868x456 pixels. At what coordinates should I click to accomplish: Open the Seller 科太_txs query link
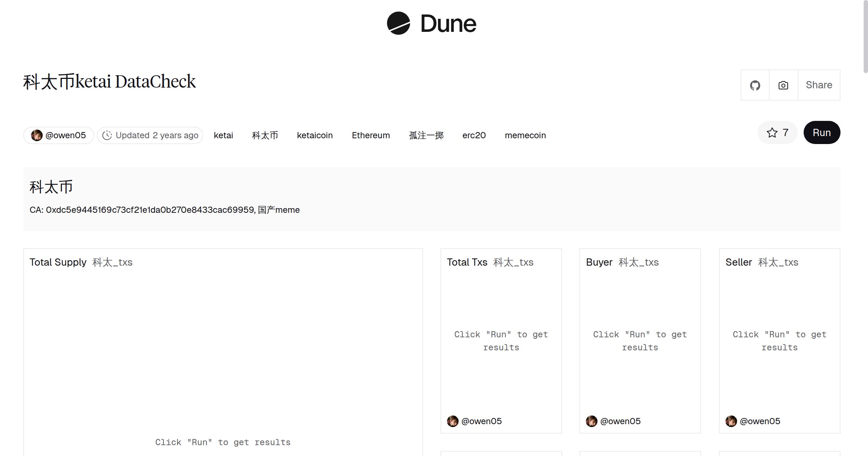point(778,262)
